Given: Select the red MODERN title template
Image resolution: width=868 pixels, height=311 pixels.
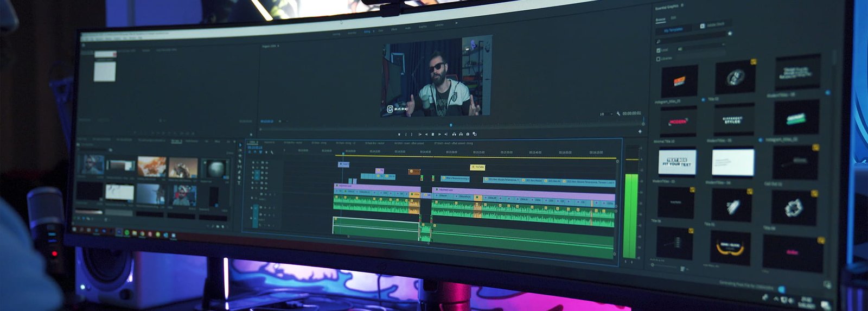Looking at the screenshot, I should 678,121.
